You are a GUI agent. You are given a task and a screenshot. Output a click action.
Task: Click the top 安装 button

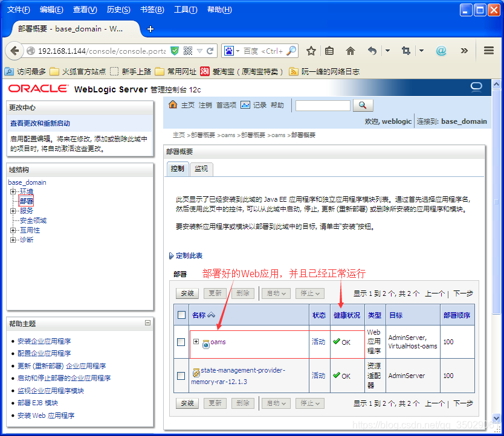click(x=187, y=293)
